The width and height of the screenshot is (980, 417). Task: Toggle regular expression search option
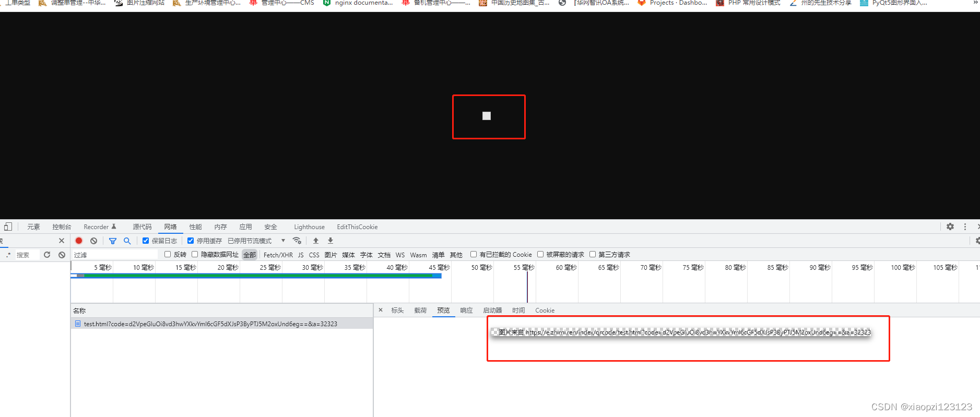8,255
